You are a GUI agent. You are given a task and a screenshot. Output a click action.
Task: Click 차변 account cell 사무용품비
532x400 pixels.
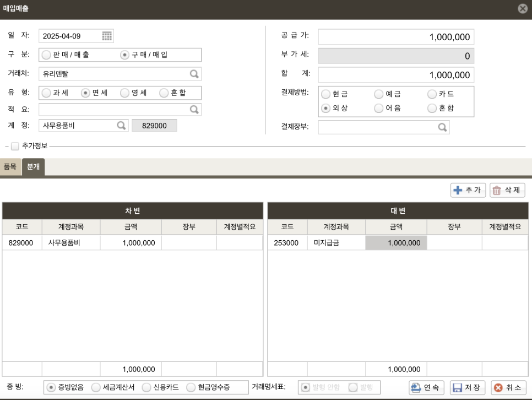(71, 243)
